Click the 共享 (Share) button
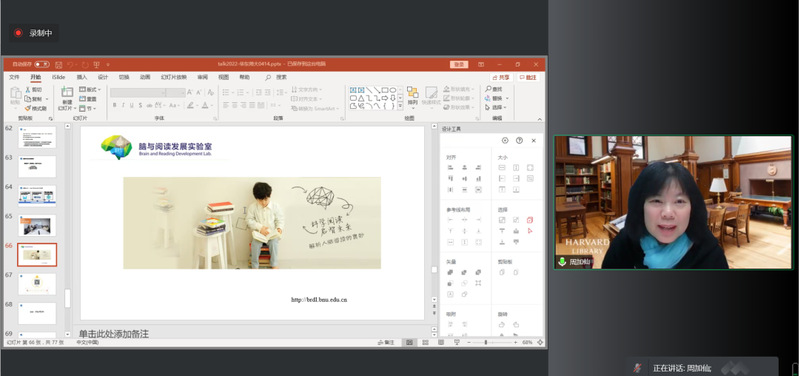Screen dimensions: 799x376 pos(501,77)
